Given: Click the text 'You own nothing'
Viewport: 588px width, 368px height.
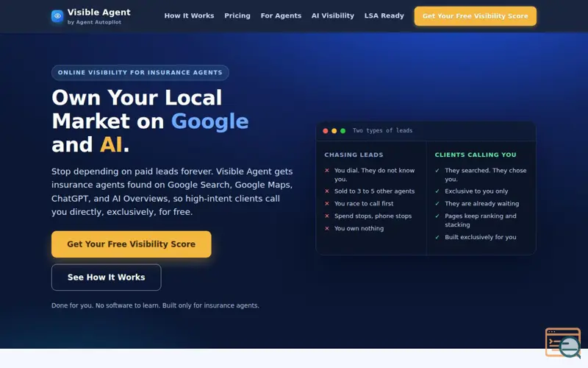Looking at the screenshot, I should [359, 228].
